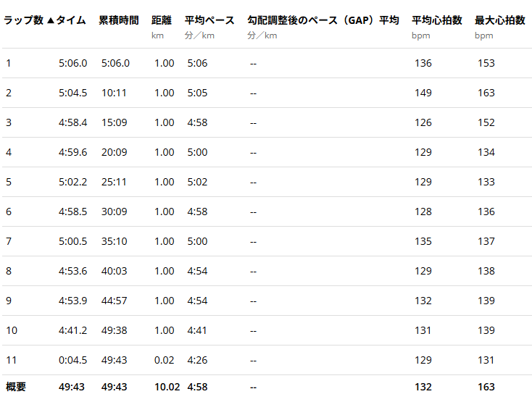
Task: Click the ascending sort arrow beside ラップ数
Action: pos(50,20)
